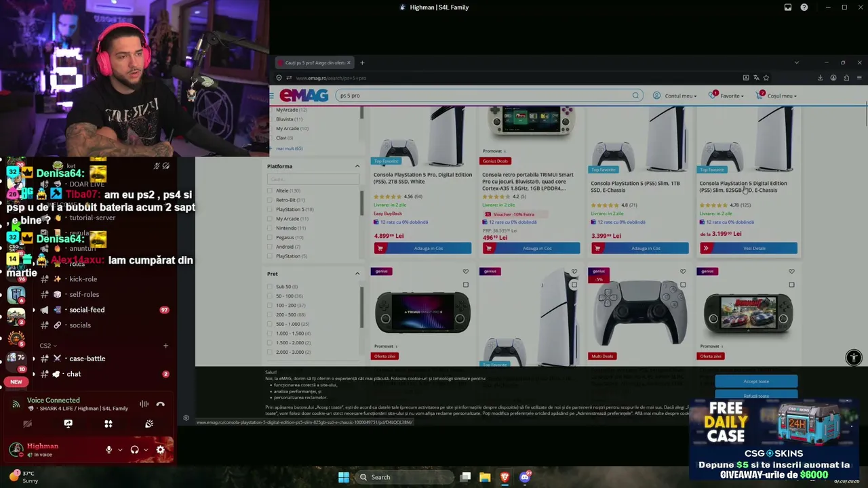Collapse the Pret filter section
The image size is (868, 488).
pos(357,274)
